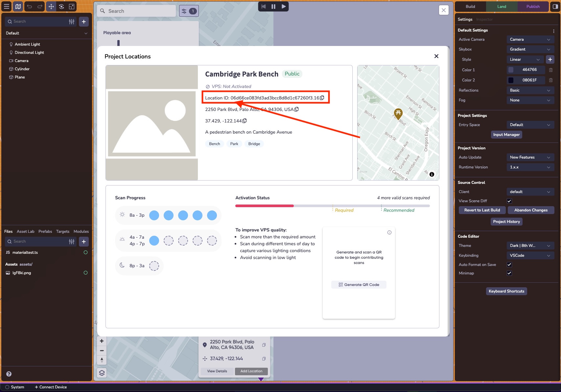Click the map info icon

click(x=432, y=174)
